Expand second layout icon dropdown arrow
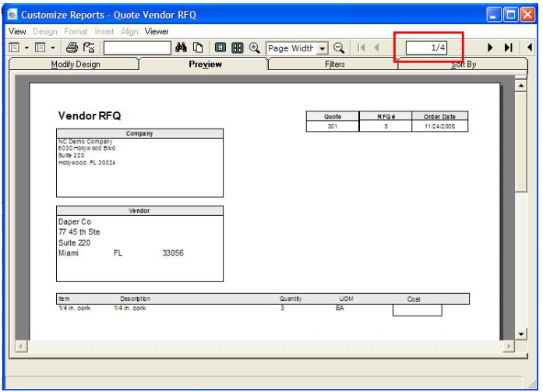Viewport: 543px width, 392px height. [53, 48]
